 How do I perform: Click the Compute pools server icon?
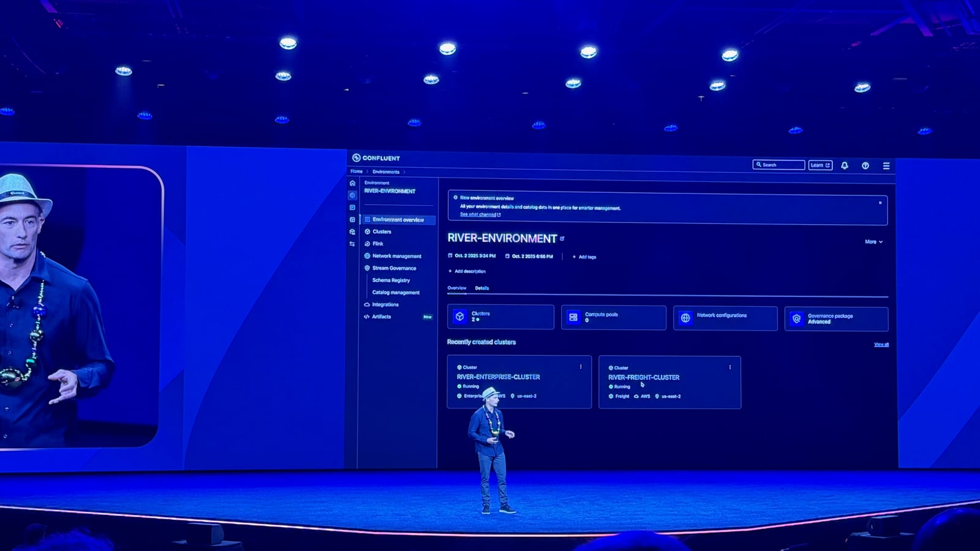click(573, 317)
